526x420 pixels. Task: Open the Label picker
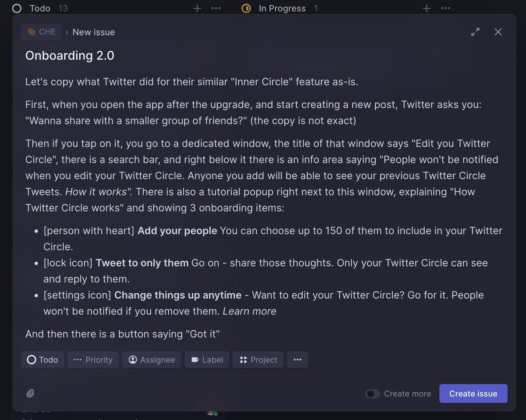(207, 359)
